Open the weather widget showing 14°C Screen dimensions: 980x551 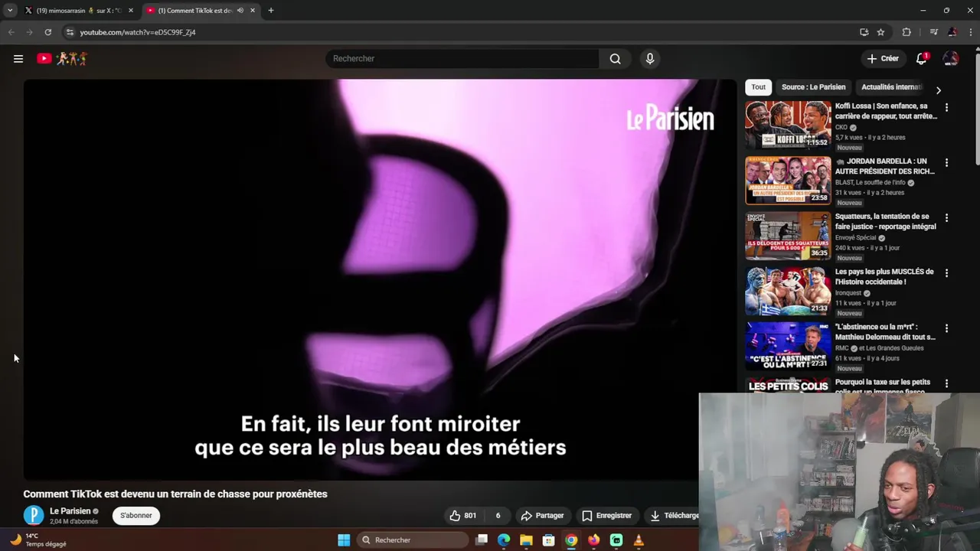pos(38,540)
